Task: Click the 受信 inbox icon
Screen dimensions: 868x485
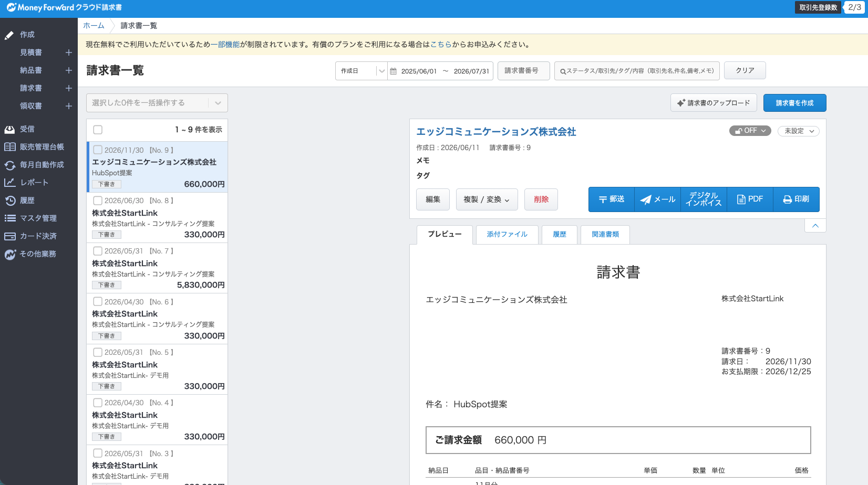Action: point(9,129)
